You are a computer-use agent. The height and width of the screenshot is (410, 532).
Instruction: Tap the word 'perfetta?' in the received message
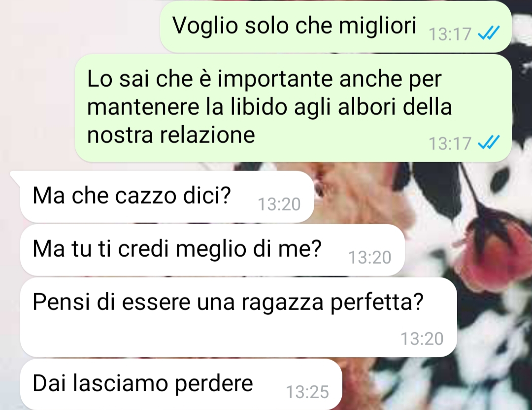pos(377,302)
